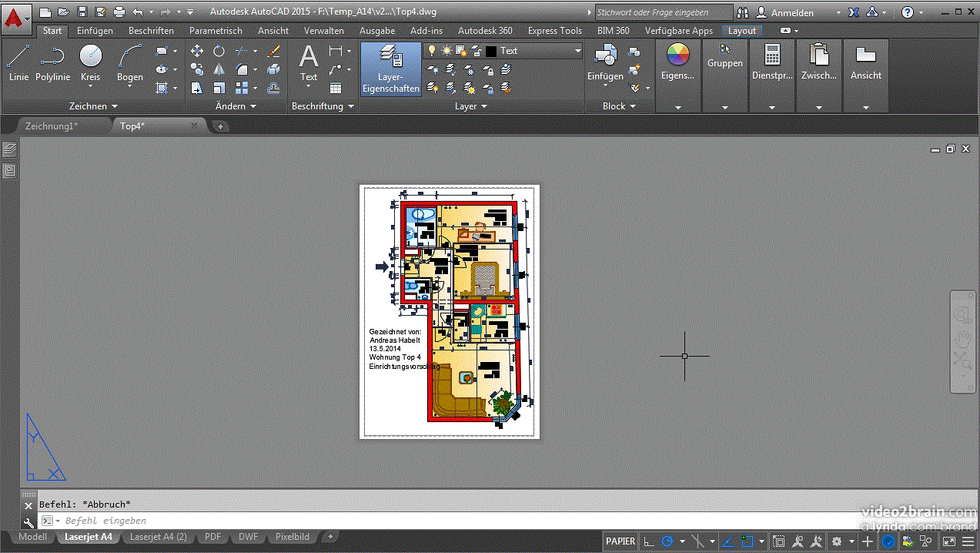Open the Parametrisch ribbon tab
This screenshot has width=980, height=553.
click(x=216, y=31)
